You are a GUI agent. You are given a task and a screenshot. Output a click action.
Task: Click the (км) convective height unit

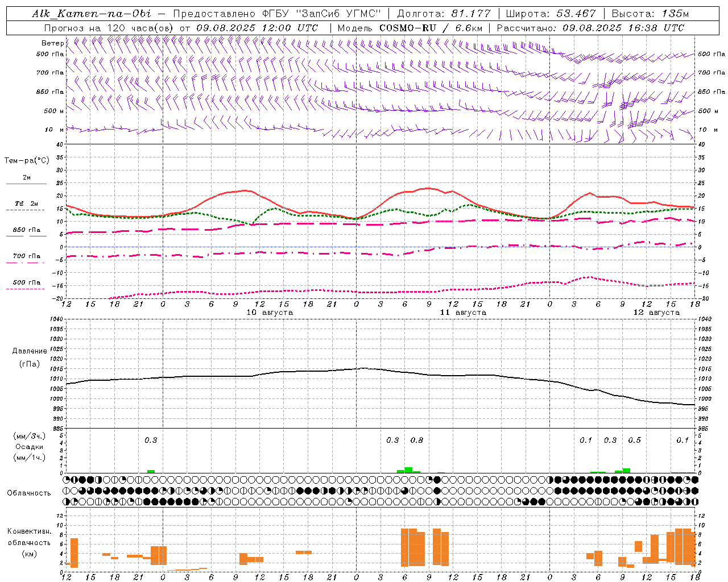click(x=29, y=554)
